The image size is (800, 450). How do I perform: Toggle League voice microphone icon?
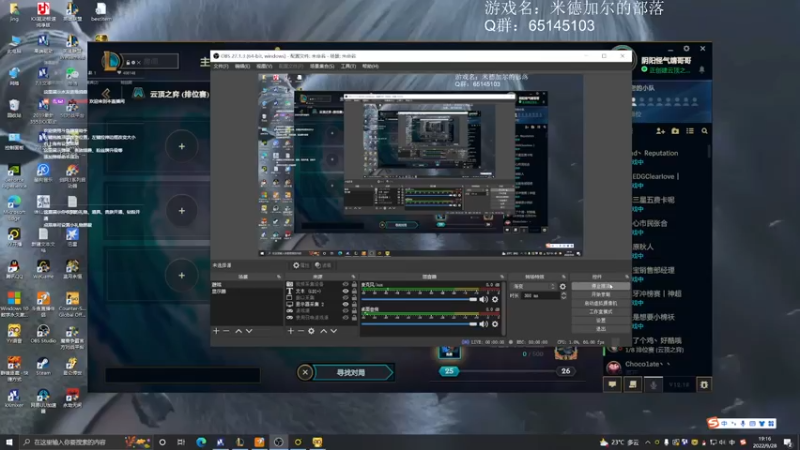(653, 385)
